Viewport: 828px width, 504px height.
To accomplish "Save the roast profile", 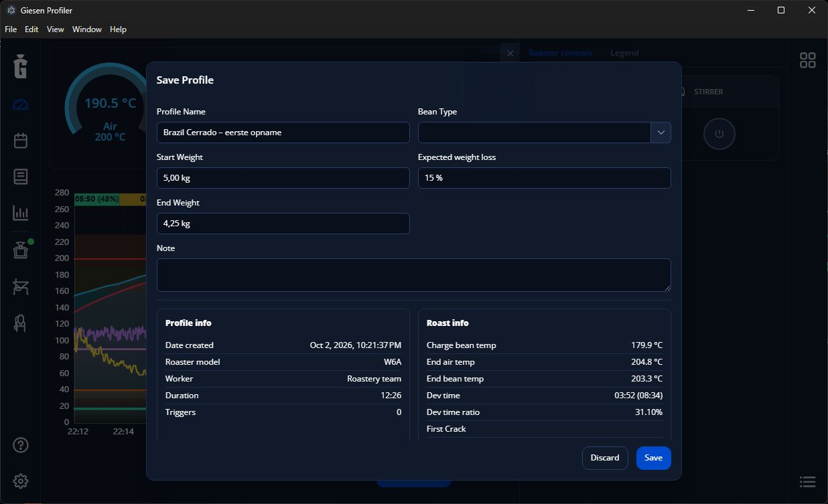I will 653,458.
